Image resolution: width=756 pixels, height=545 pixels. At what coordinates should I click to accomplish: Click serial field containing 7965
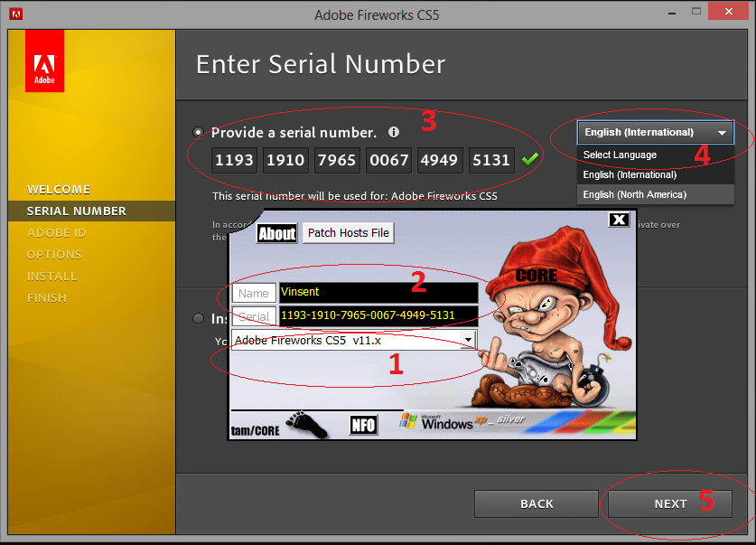[x=337, y=160]
